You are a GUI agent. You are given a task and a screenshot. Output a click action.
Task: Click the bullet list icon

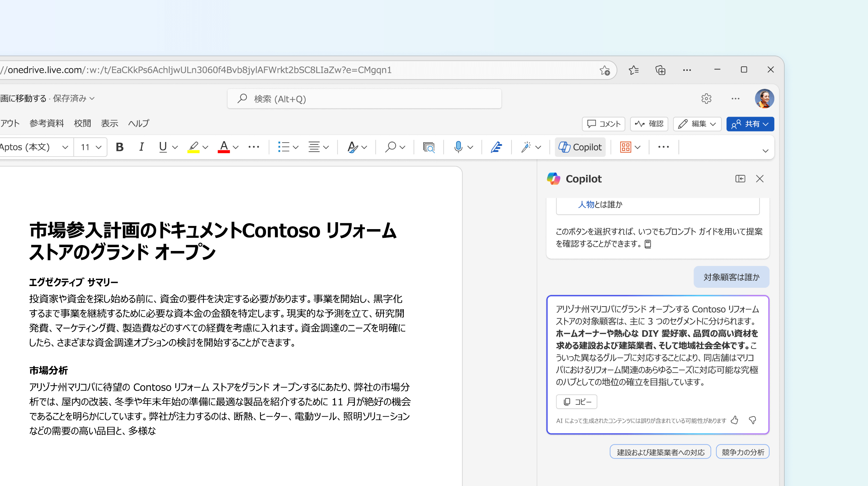coord(284,147)
